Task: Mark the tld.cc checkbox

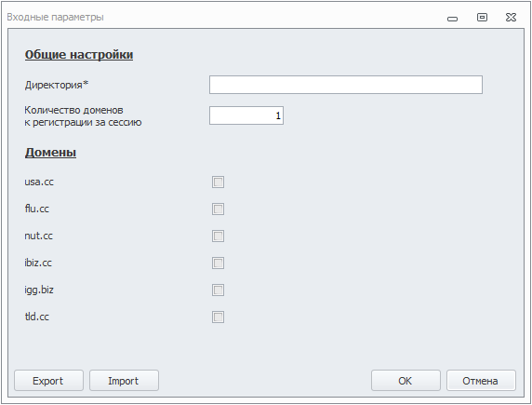Action: click(x=218, y=317)
